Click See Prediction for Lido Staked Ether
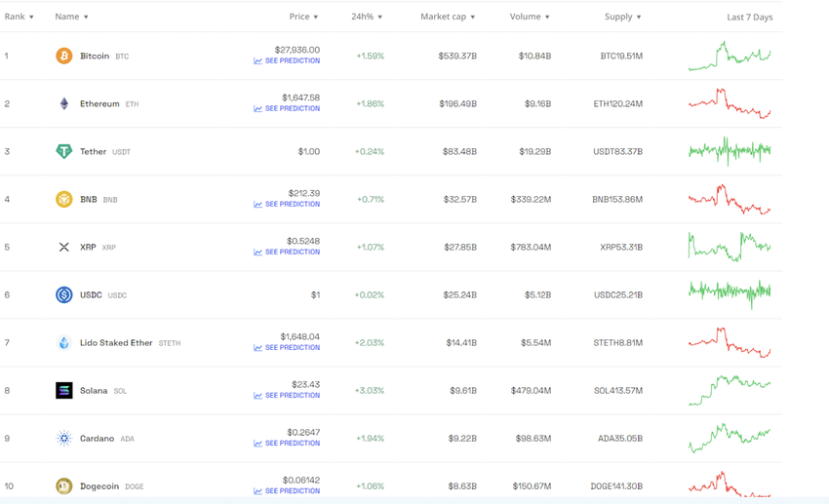Image resolution: width=829 pixels, height=504 pixels. pos(287,348)
